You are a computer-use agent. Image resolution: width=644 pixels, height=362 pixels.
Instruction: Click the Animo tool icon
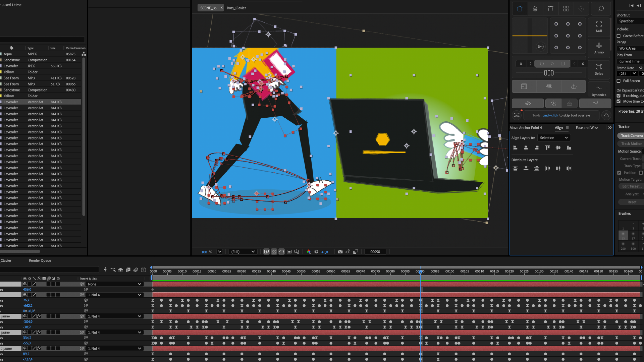pyautogui.click(x=599, y=48)
